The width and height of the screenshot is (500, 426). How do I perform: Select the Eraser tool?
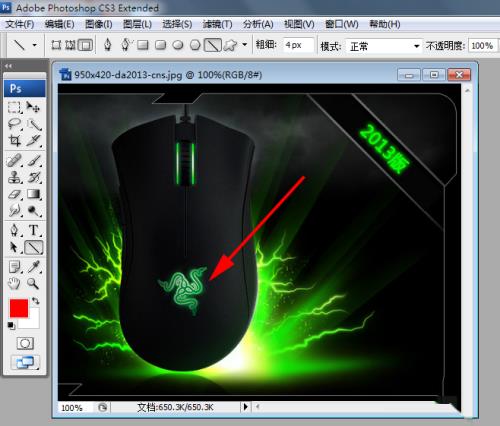14,194
